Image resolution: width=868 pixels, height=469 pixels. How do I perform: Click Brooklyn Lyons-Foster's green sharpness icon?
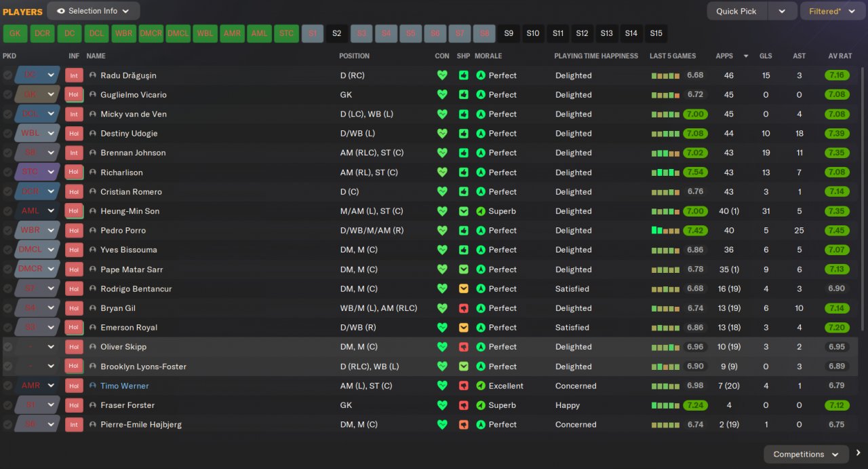coord(464,367)
